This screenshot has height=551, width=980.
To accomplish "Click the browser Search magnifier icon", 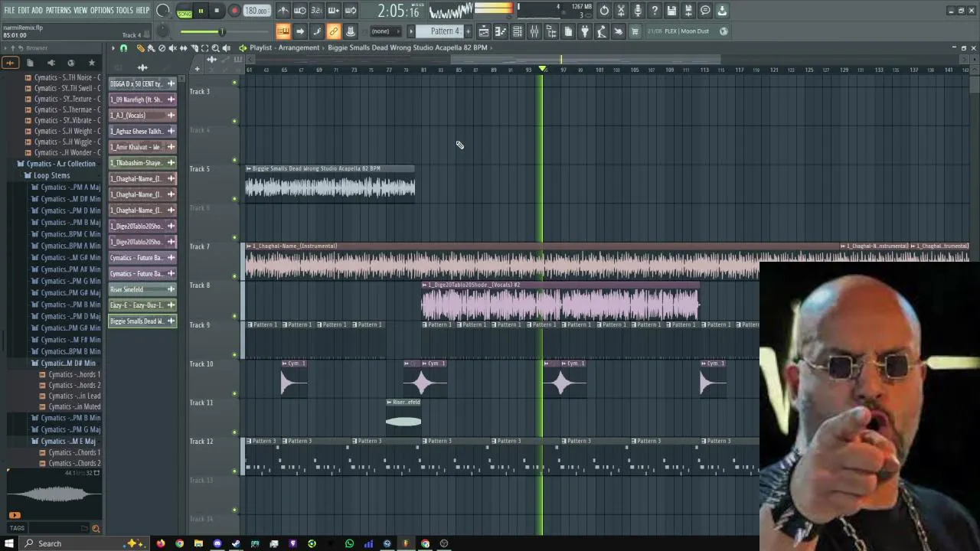I will point(96,528).
